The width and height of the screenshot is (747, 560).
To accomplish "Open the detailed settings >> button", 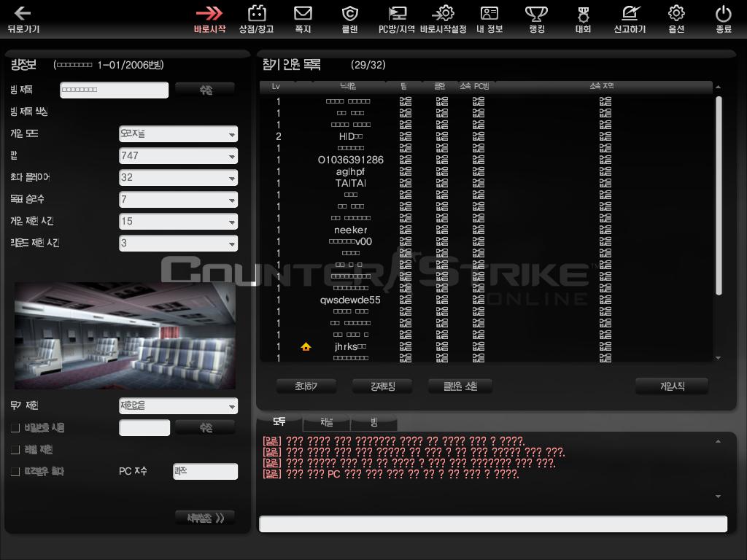I will tap(205, 518).
